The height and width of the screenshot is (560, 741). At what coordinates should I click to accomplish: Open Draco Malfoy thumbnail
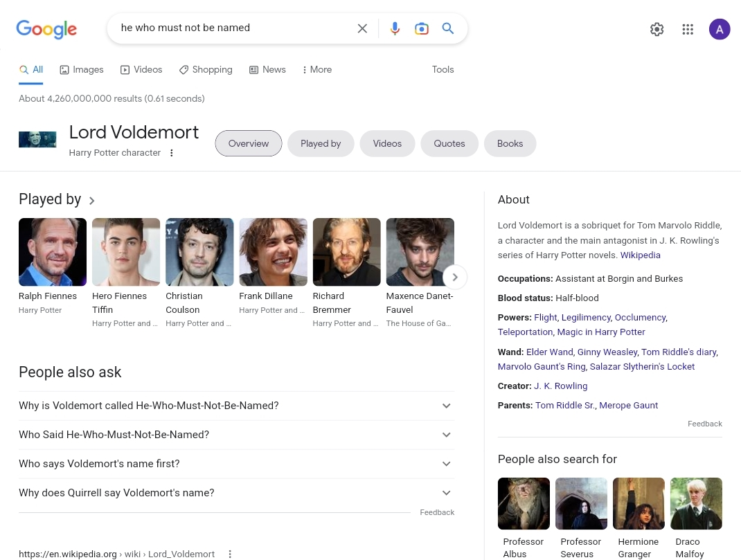[696, 503]
